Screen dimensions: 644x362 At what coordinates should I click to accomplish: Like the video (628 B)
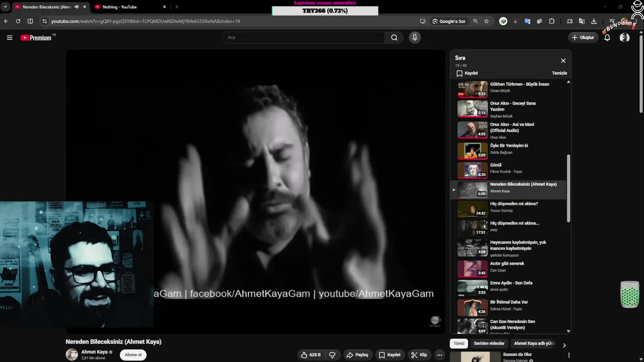tap(310, 355)
